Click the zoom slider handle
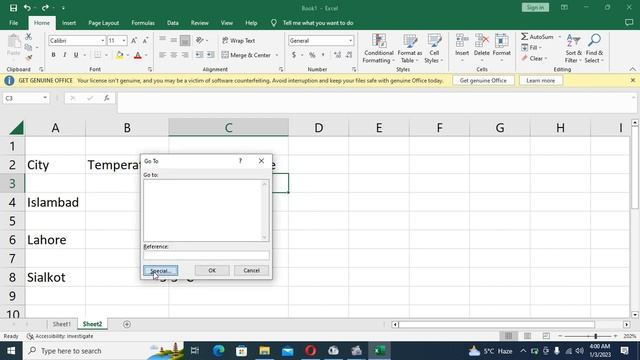The height and width of the screenshot is (360, 640). 596,336
